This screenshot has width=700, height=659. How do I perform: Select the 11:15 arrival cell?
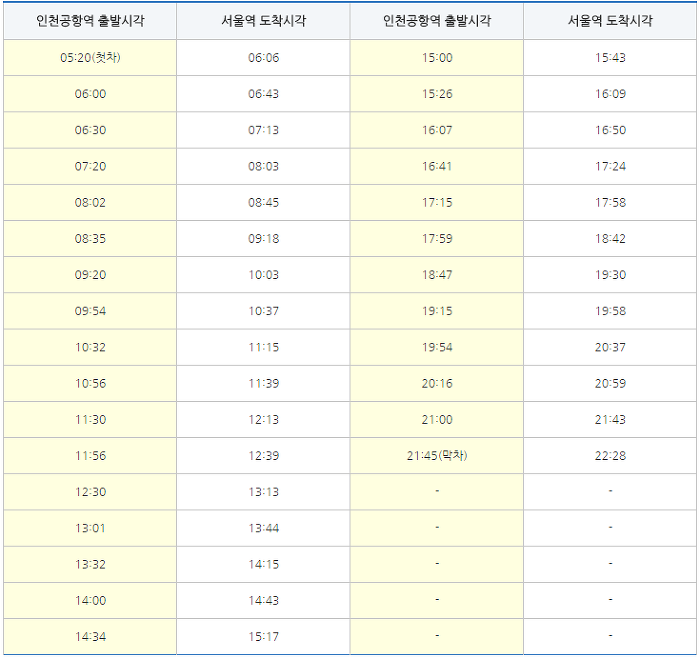263,347
